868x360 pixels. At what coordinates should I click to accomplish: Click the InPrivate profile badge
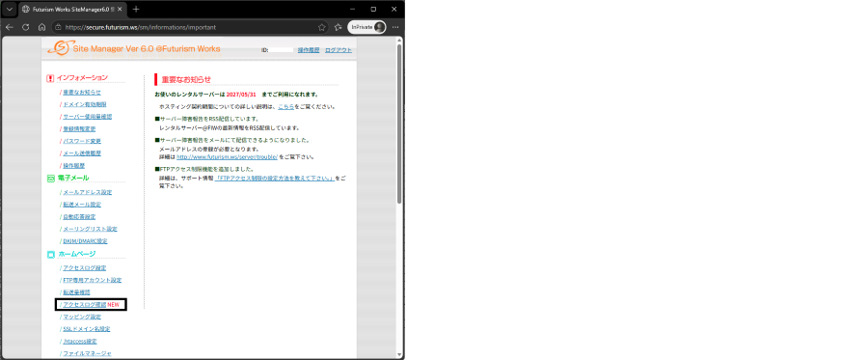366,27
